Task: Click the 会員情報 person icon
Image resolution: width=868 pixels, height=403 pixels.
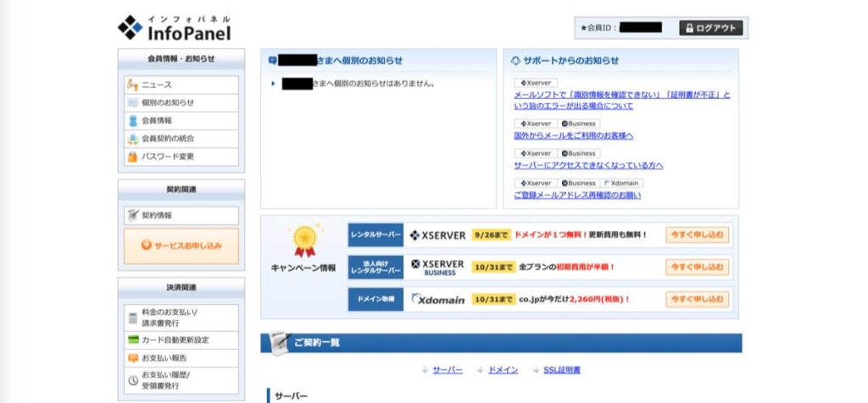Action: click(133, 120)
